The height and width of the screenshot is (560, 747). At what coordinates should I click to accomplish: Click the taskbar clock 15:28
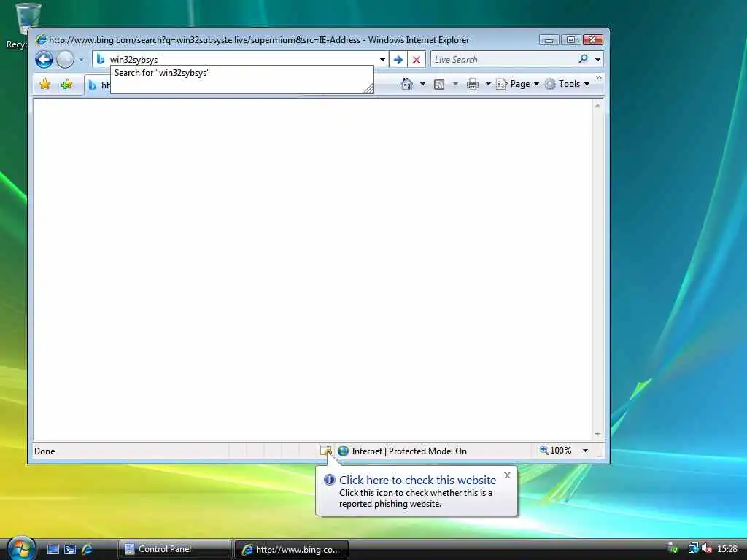(x=727, y=548)
